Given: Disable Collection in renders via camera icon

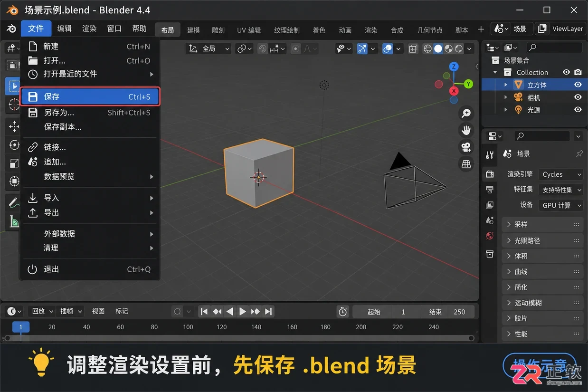Looking at the screenshot, I should [x=578, y=72].
